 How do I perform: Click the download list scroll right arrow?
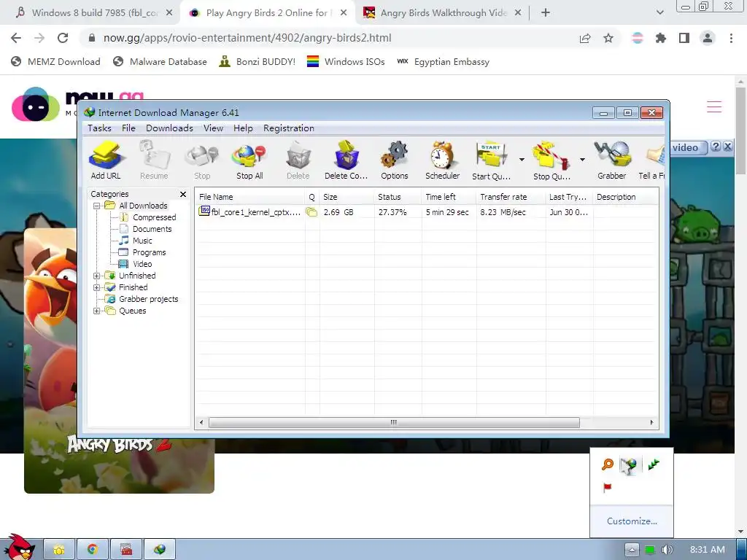pyautogui.click(x=651, y=422)
